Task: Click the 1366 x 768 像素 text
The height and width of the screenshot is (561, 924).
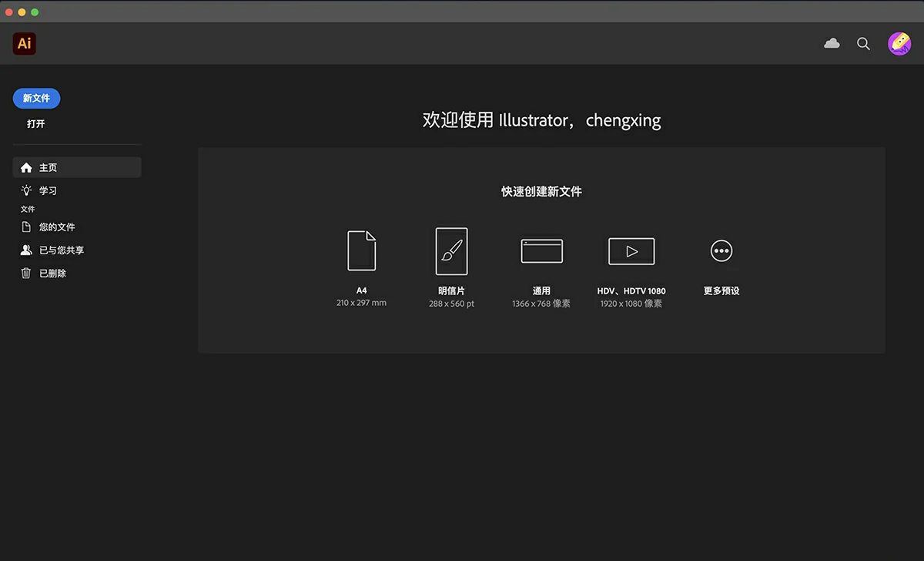Action: (541, 304)
